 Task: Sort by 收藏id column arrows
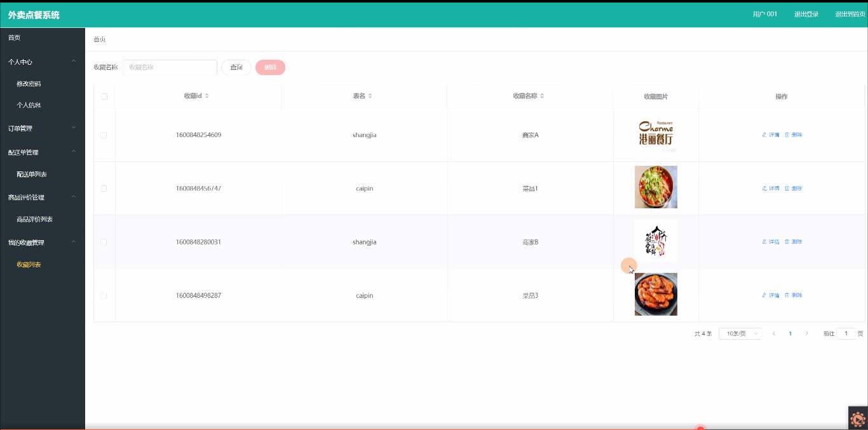207,96
